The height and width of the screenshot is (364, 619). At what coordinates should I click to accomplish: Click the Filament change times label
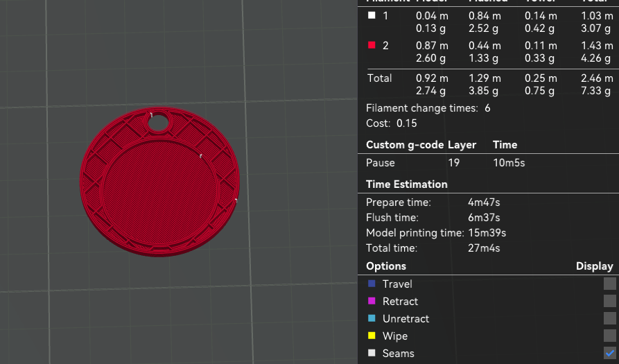click(x=421, y=108)
